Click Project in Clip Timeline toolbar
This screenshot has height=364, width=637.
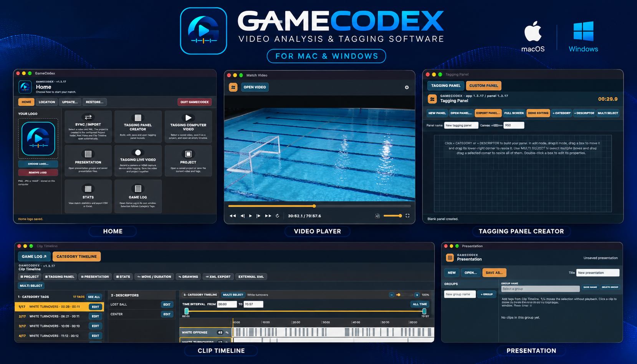tap(30, 277)
